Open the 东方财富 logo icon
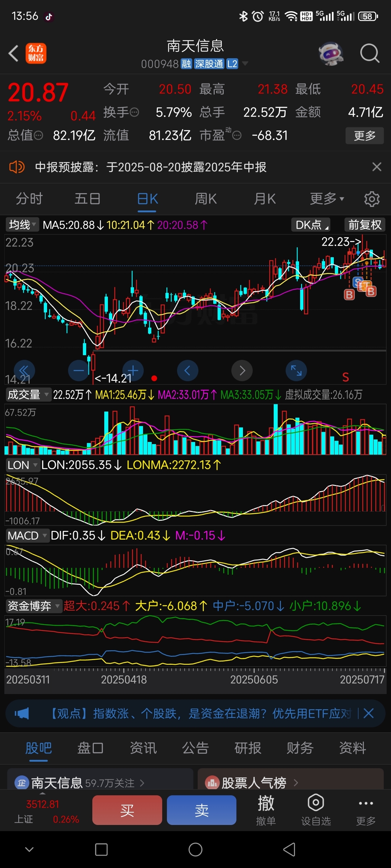The image size is (391, 868). [x=36, y=54]
